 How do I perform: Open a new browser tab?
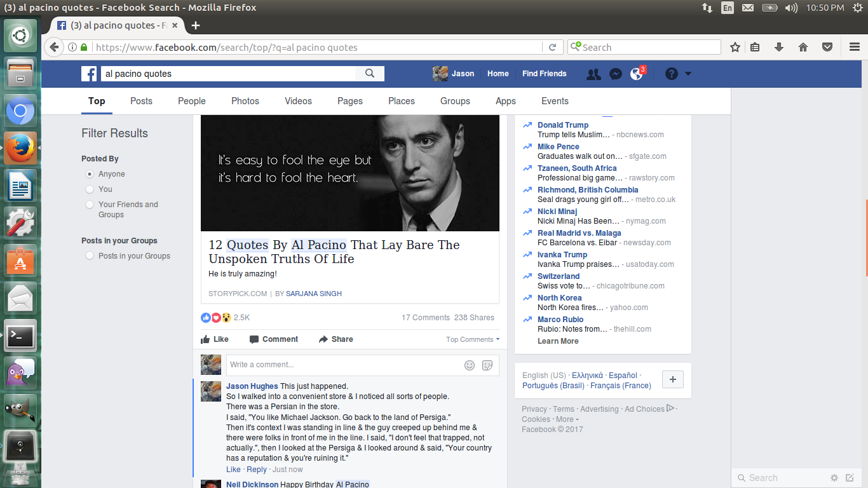[196, 25]
